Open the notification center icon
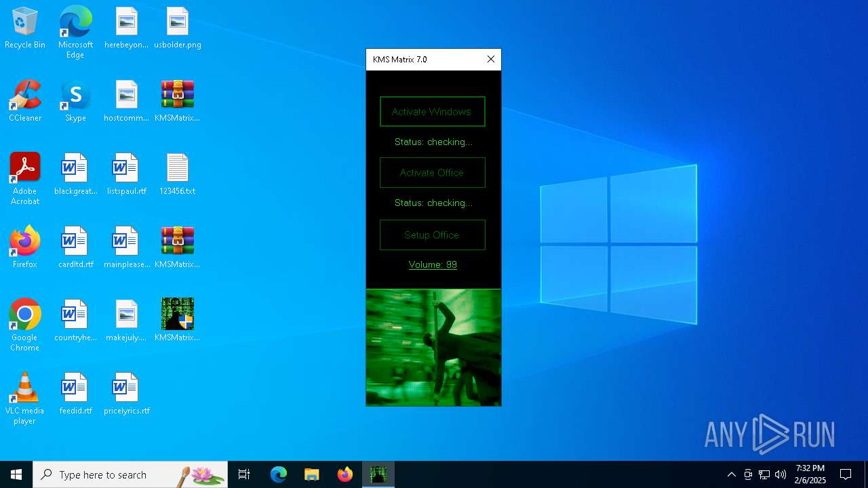This screenshot has width=868, height=488. [x=846, y=474]
